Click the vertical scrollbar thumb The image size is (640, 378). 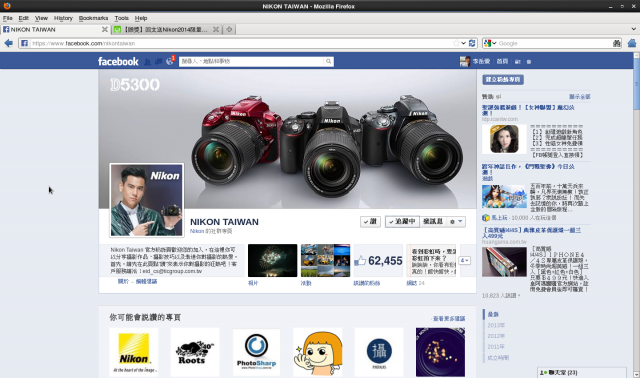point(636,84)
